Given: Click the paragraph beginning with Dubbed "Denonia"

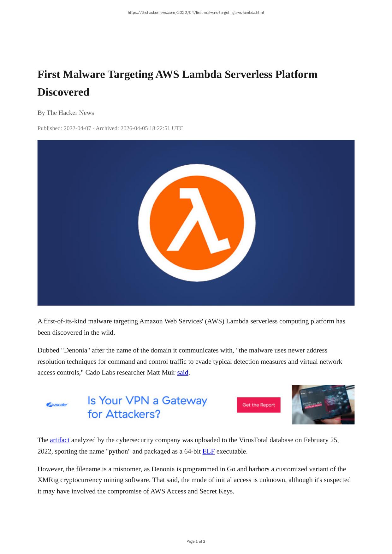Looking at the screenshot, I should click(x=190, y=362).
